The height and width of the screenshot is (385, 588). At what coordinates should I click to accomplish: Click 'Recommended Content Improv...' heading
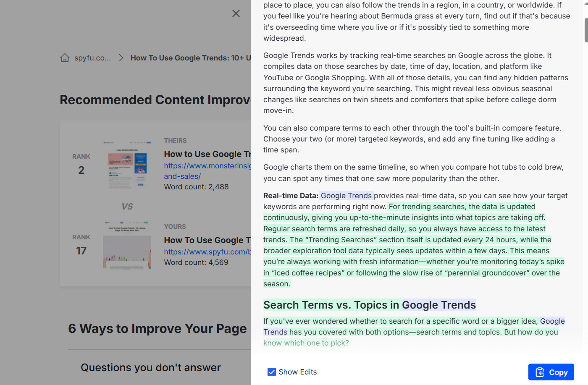(x=155, y=100)
